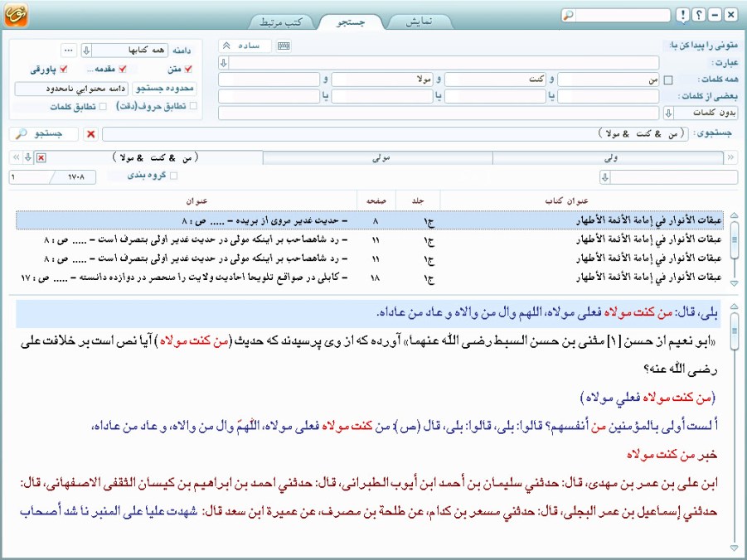Click the ellipsis button beside دامنه
The height and width of the screenshot is (560, 747).
69,50
